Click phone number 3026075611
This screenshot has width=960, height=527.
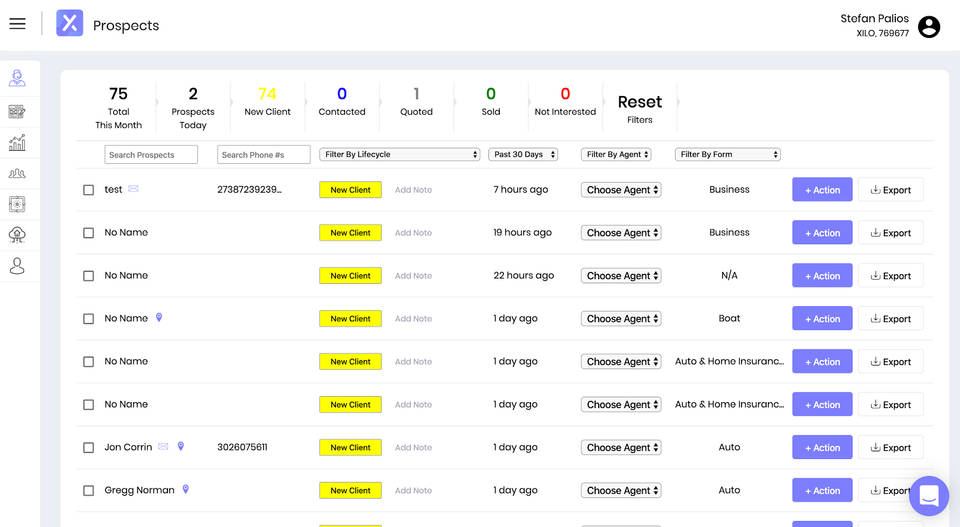[242, 447]
